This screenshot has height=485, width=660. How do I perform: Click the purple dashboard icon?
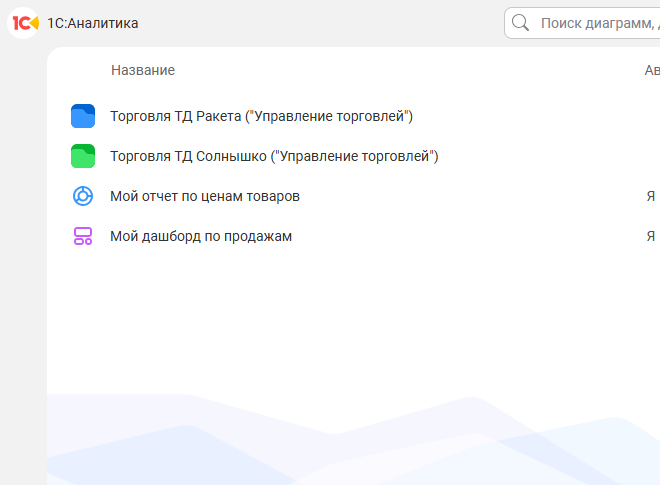click(83, 236)
